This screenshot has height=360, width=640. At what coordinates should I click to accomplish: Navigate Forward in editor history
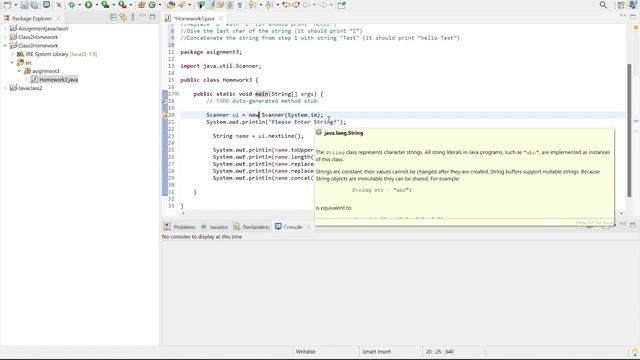coord(322,5)
